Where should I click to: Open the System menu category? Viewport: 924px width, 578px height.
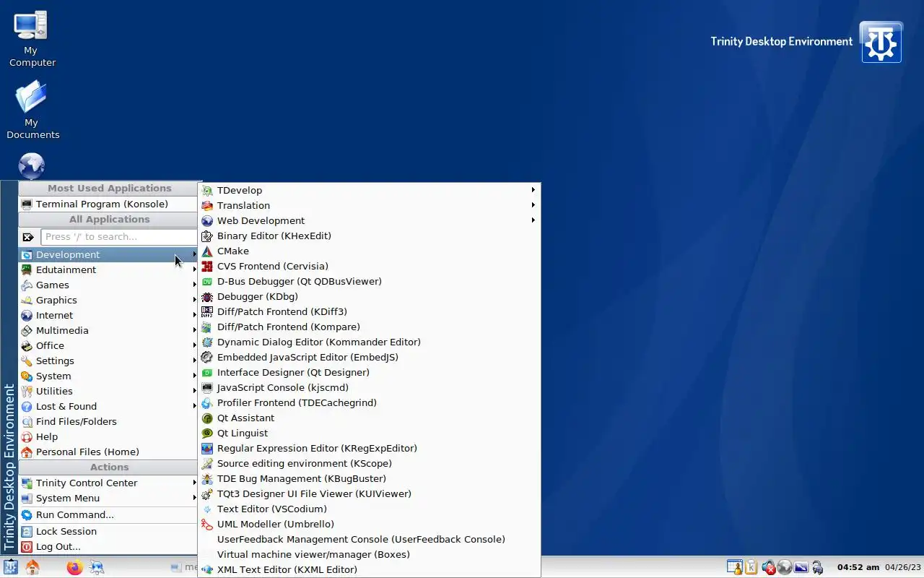click(x=108, y=376)
